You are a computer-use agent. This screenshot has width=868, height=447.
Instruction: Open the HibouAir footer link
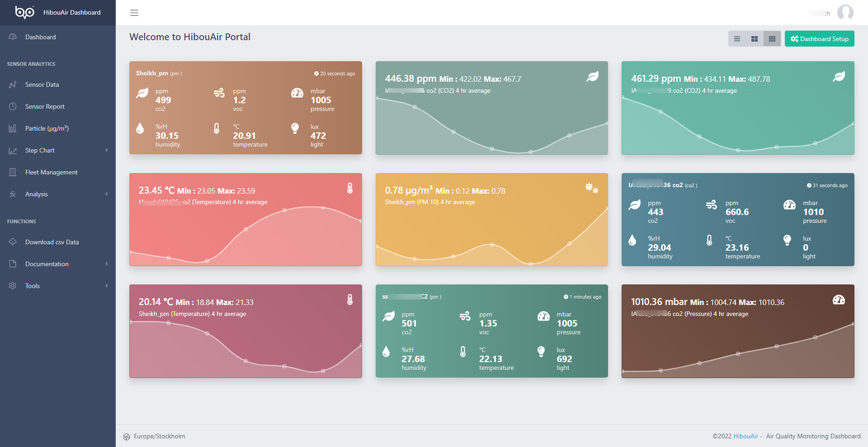746,436
